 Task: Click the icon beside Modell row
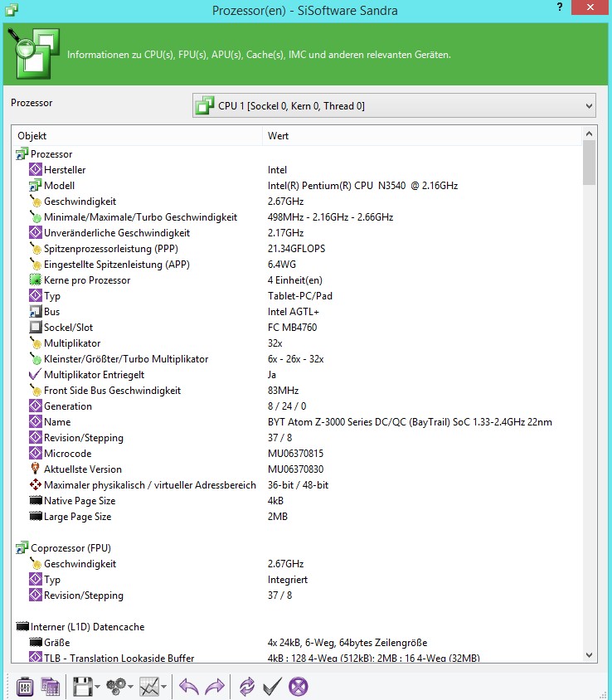point(36,185)
